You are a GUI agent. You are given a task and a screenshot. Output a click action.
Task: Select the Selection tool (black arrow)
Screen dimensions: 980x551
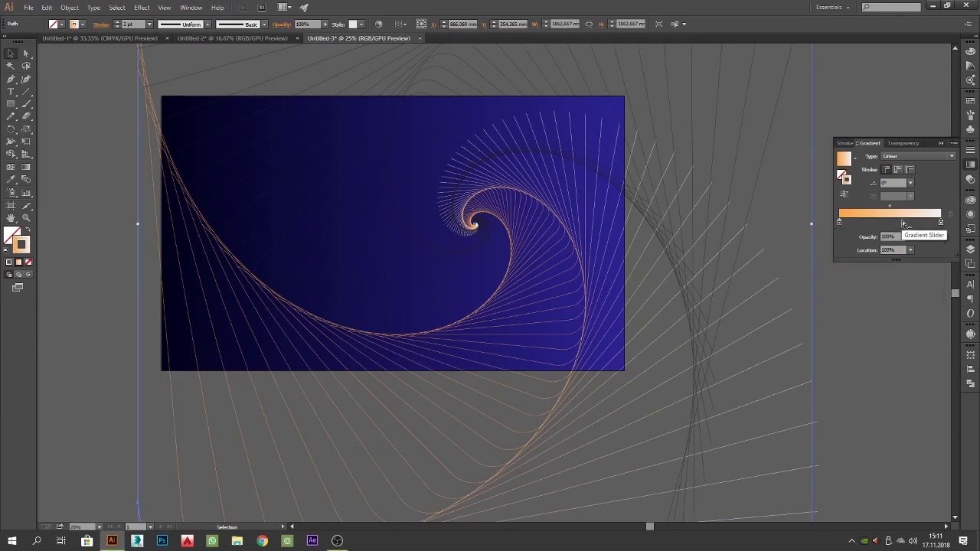[x=11, y=54]
